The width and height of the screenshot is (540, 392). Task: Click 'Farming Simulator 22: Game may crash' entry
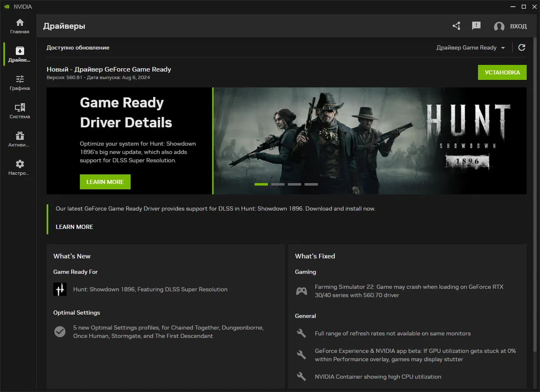(409, 291)
